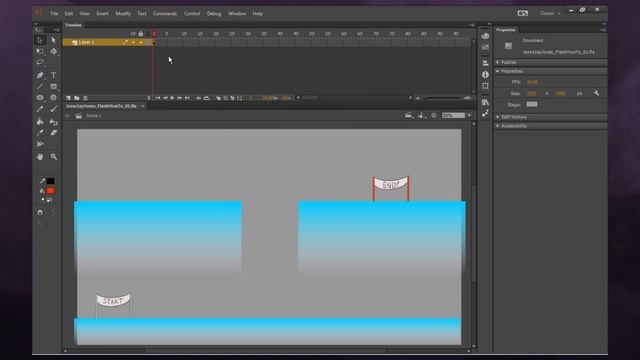The width and height of the screenshot is (640, 360).
Task: Select the Oval tool
Action: coord(40,98)
